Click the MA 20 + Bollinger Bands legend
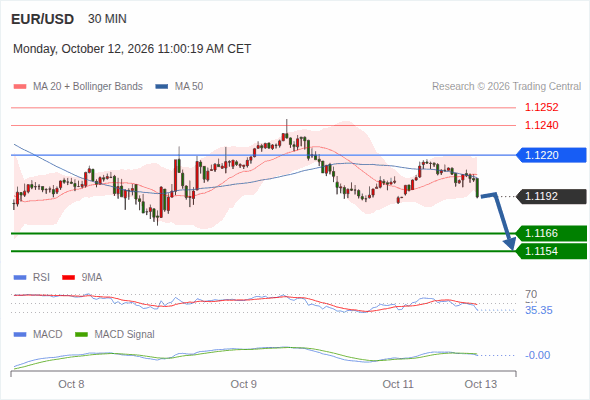 [88, 87]
